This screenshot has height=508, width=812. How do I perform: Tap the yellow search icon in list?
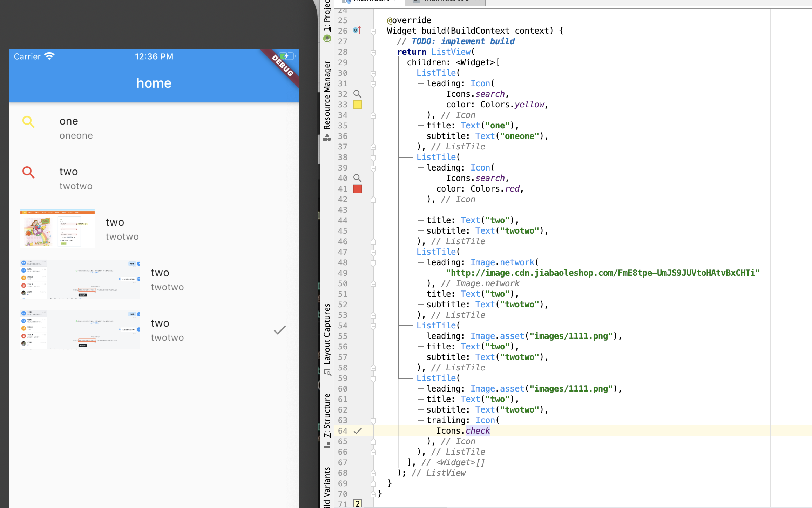click(x=28, y=122)
